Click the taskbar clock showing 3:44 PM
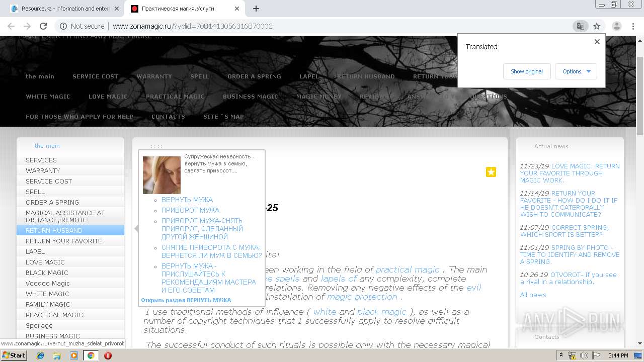 [618, 355]
